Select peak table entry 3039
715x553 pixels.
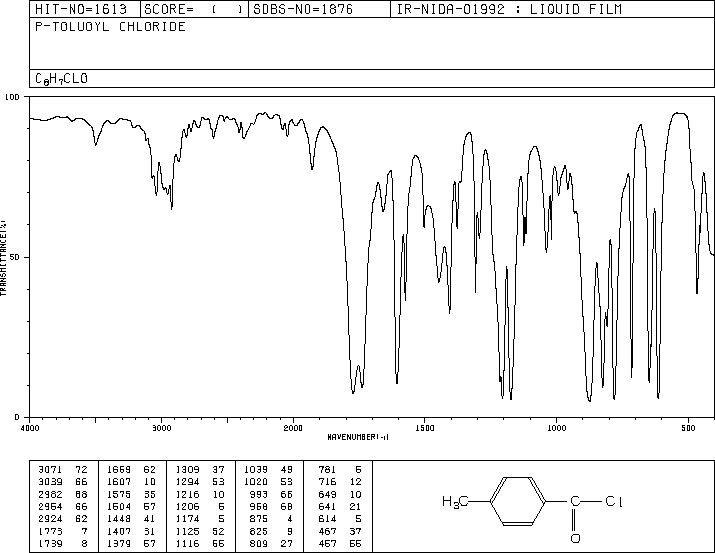(50, 482)
